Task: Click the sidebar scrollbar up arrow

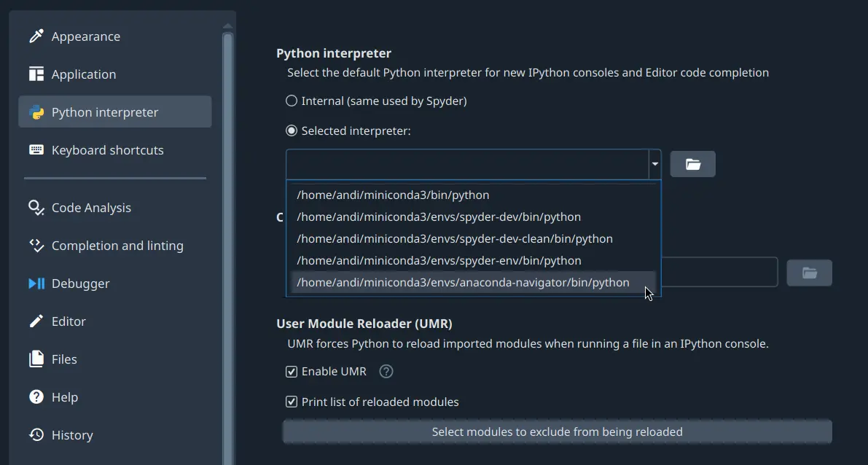Action: pos(227,26)
